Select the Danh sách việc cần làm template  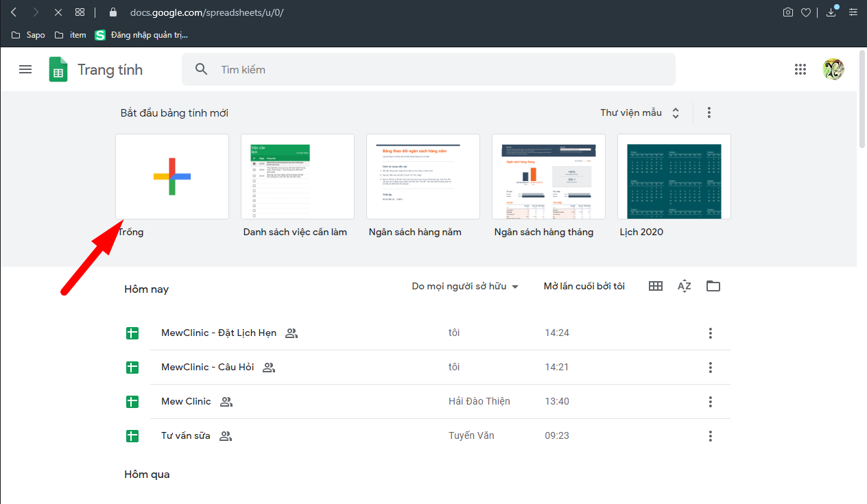point(298,177)
